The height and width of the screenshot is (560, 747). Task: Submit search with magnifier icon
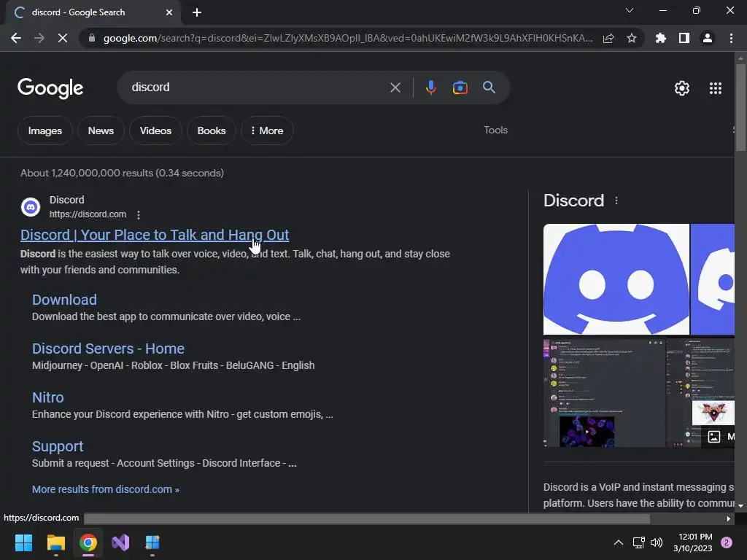pos(489,87)
